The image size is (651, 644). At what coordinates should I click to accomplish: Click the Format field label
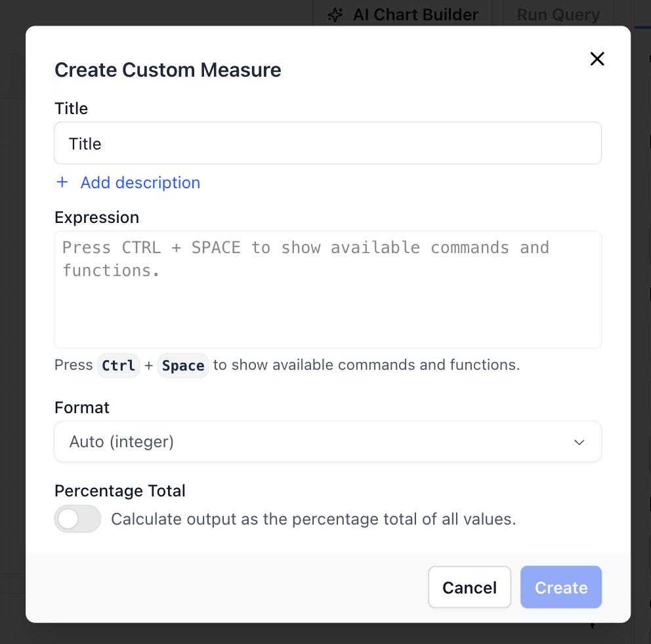tap(82, 408)
